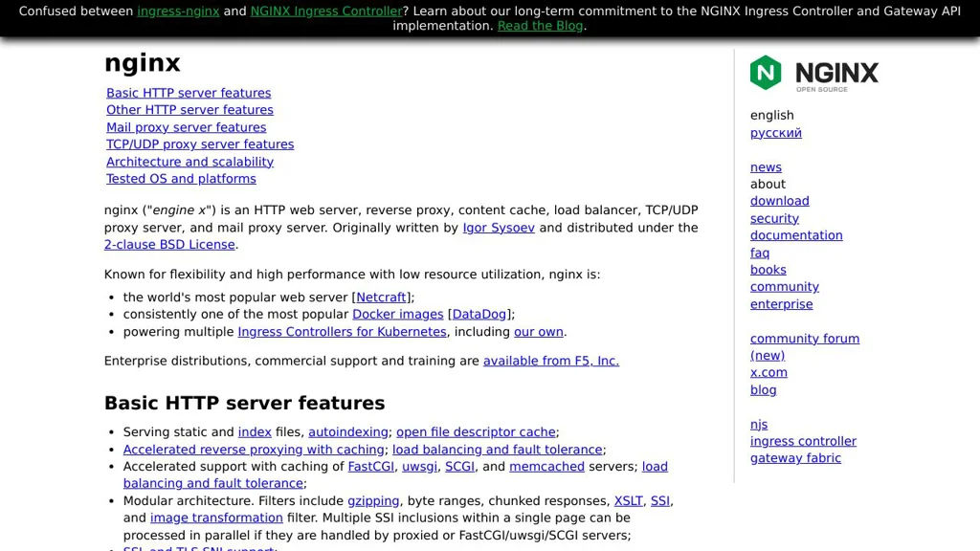
Task: Open books in sidebar
Action: [x=768, y=269]
